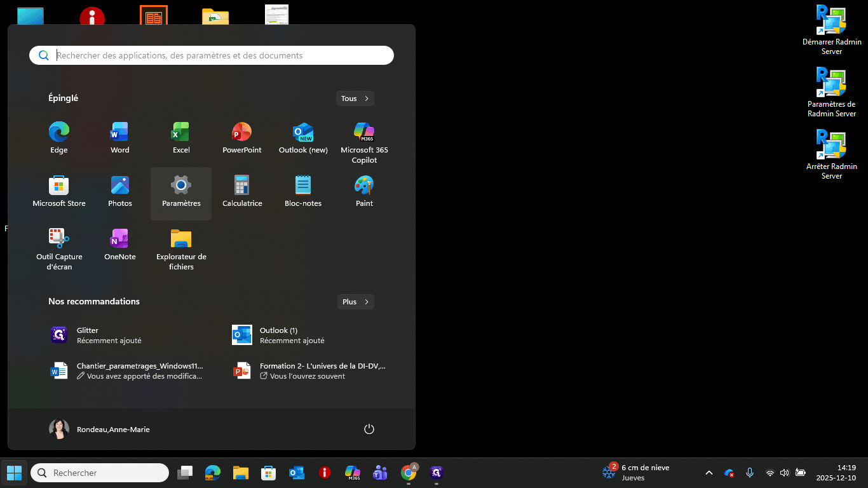Click the volume icon in the system tray
868x488 pixels.
(785, 473)
